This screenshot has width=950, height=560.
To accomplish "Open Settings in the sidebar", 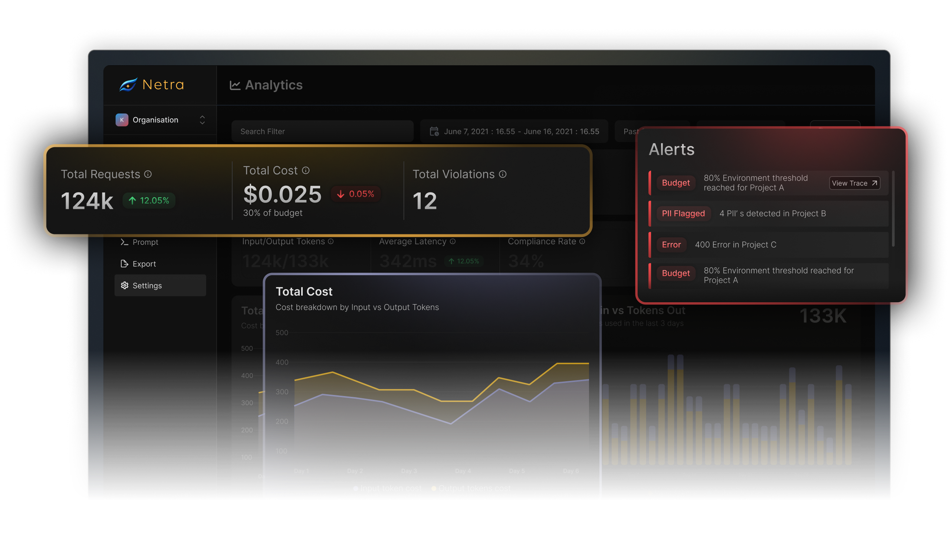I will (160, 285).
